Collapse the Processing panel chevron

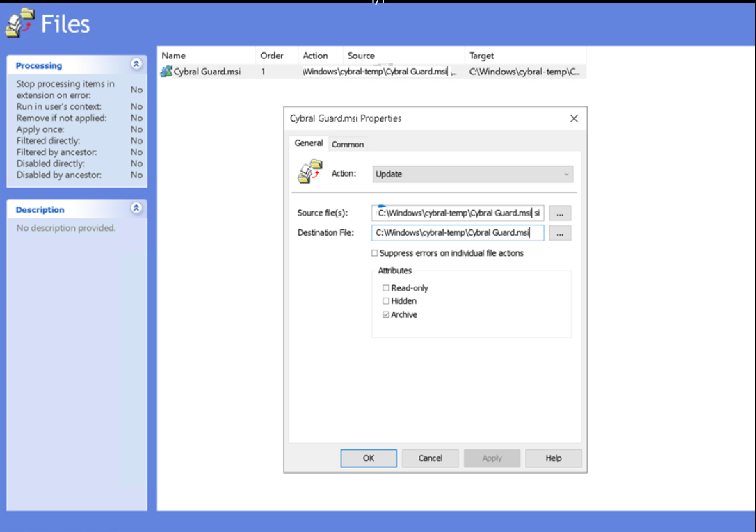click(136, 65)
